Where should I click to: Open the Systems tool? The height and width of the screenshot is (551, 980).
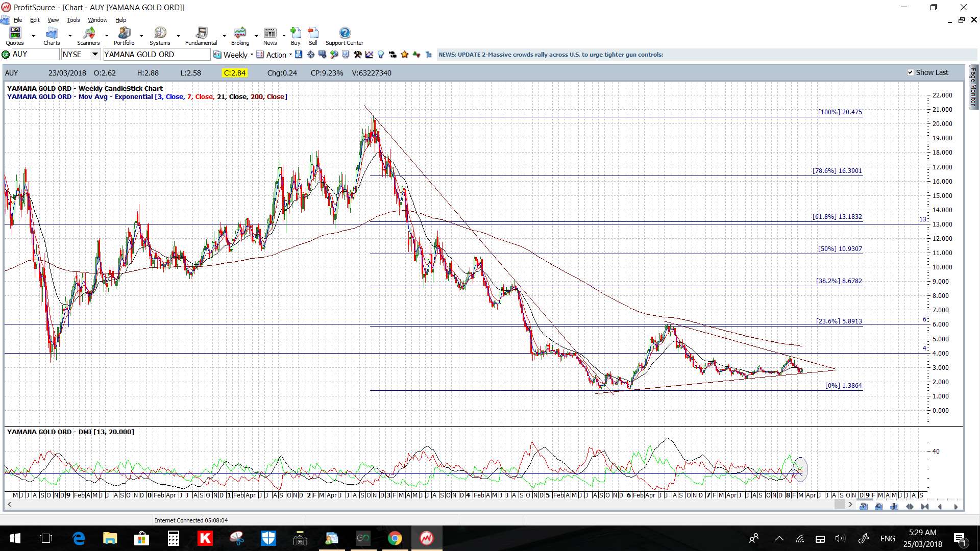(x=160, y=37)
